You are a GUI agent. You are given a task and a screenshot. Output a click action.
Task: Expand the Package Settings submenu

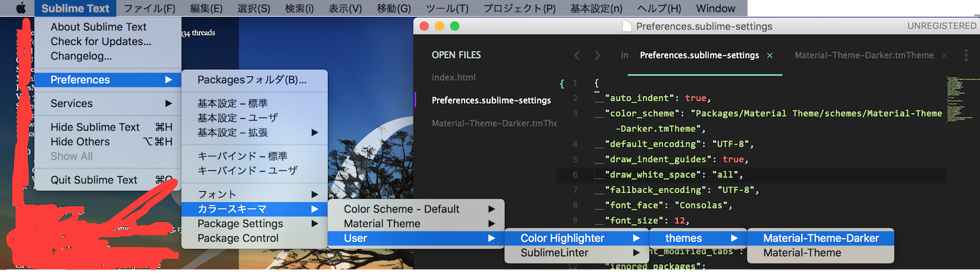pos(254,223)
